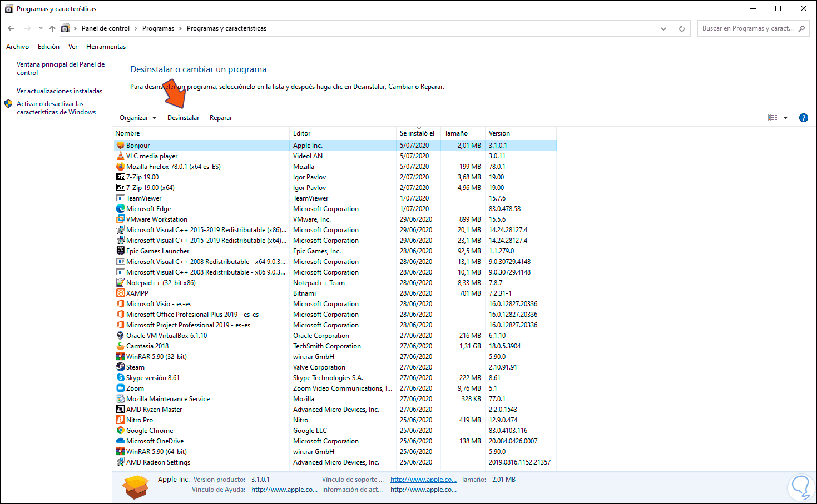The image size is (817, 504).
Task: Click the Microsoft Edge icon
Action: [120, 209]
